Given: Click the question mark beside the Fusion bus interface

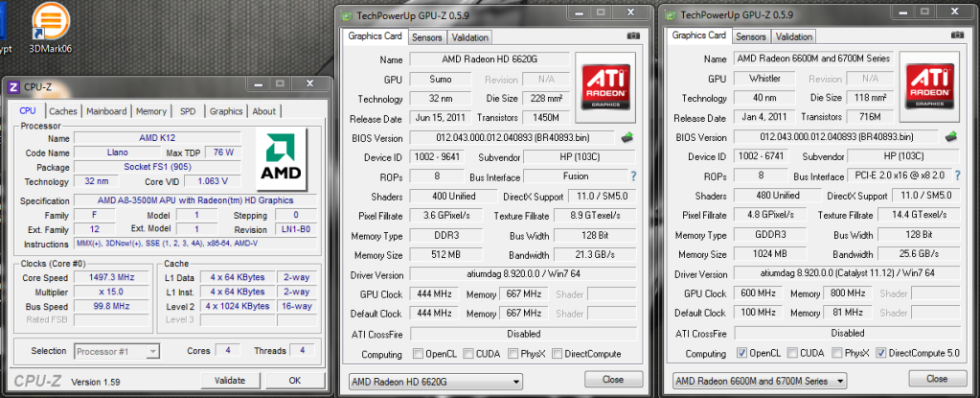Looking at the screenshot, I should [x=633, y=176].
